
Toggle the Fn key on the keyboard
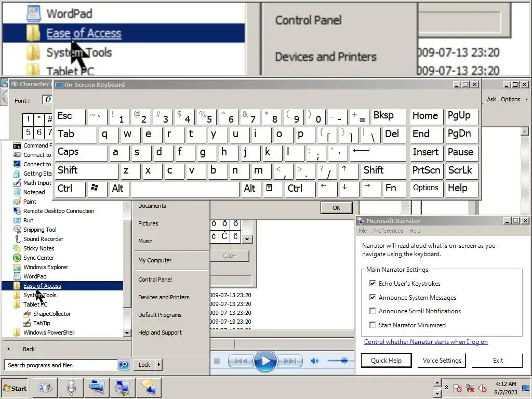[x=393, y=188]
